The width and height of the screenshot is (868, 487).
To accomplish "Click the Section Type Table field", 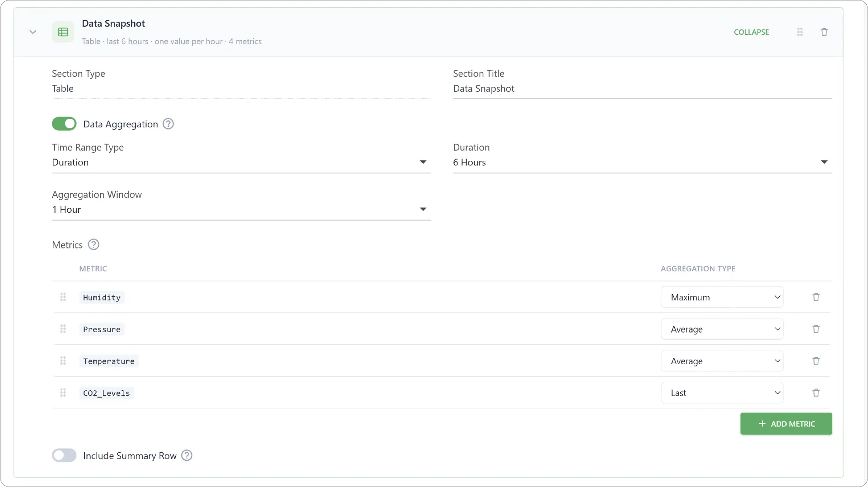I will tap(241, 89).
